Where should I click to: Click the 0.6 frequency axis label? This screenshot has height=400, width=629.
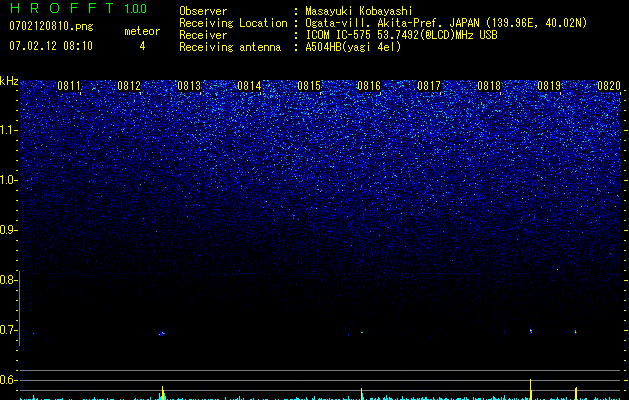[x=8, y=380]
